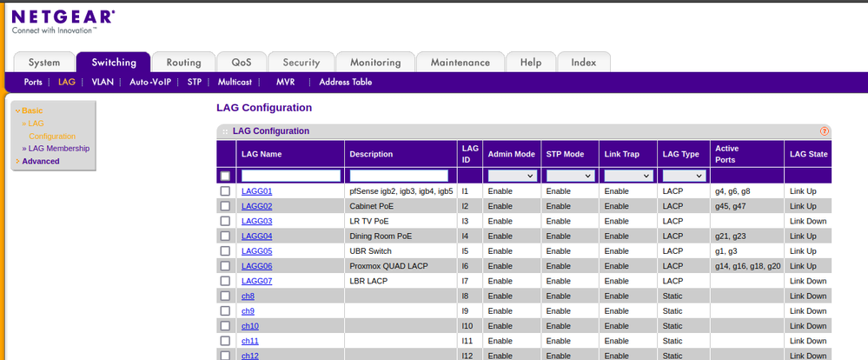
Task: Click the 'Dining Room PoE' description cell
Action: click(x=381, y=236)
